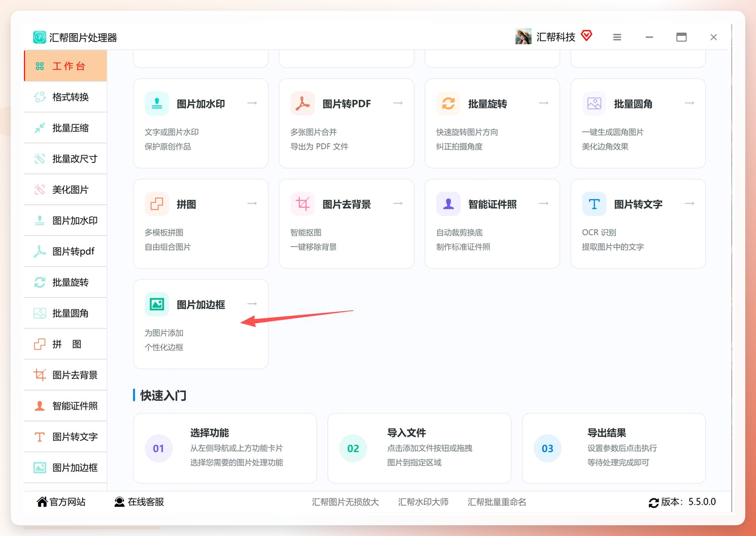Screen dimensions: 756x536
Task: Click the 拼图 card collage icon
Action: (x=157, y=204)
